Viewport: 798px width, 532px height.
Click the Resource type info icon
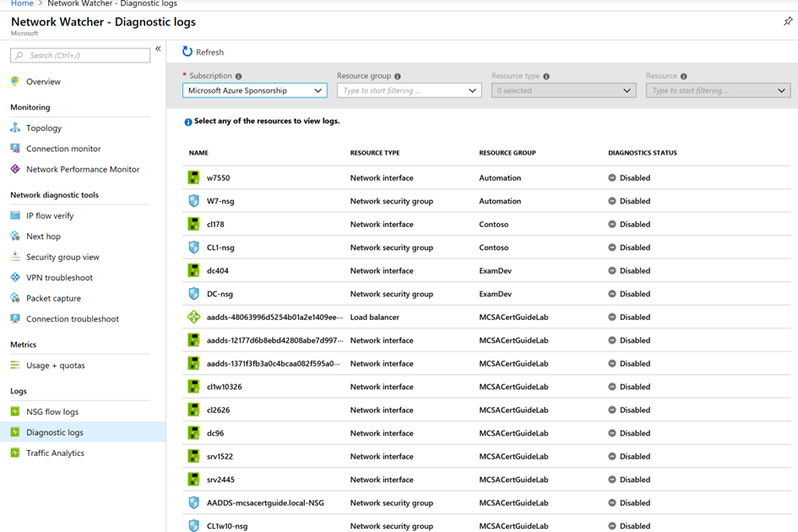pos(546,76)
